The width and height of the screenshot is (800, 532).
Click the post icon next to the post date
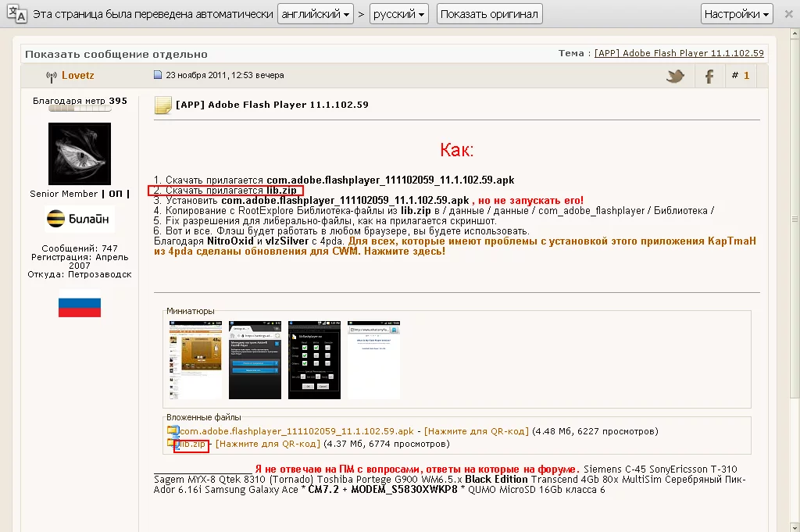(x=158, y=76)
